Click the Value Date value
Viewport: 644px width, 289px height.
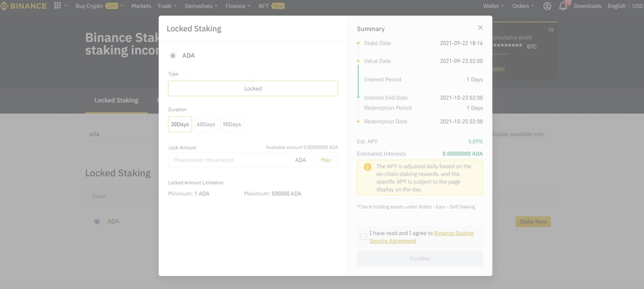pos(461,61)
